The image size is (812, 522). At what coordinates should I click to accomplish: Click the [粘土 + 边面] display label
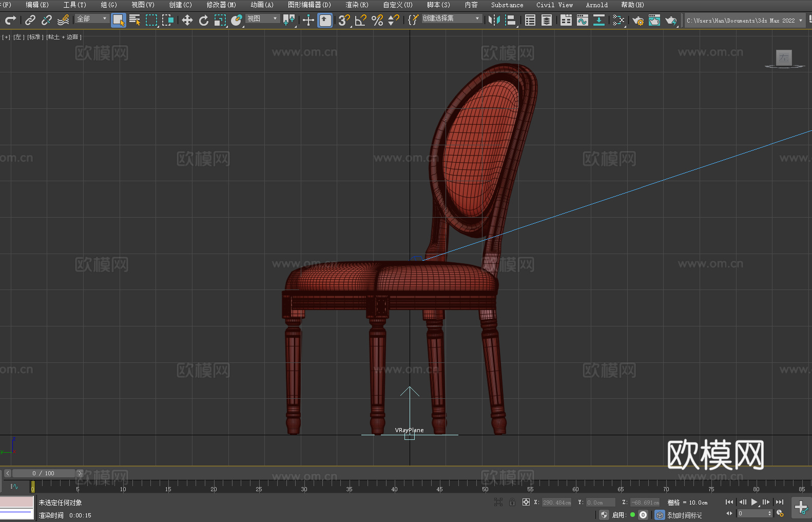(x=64, y=37)
